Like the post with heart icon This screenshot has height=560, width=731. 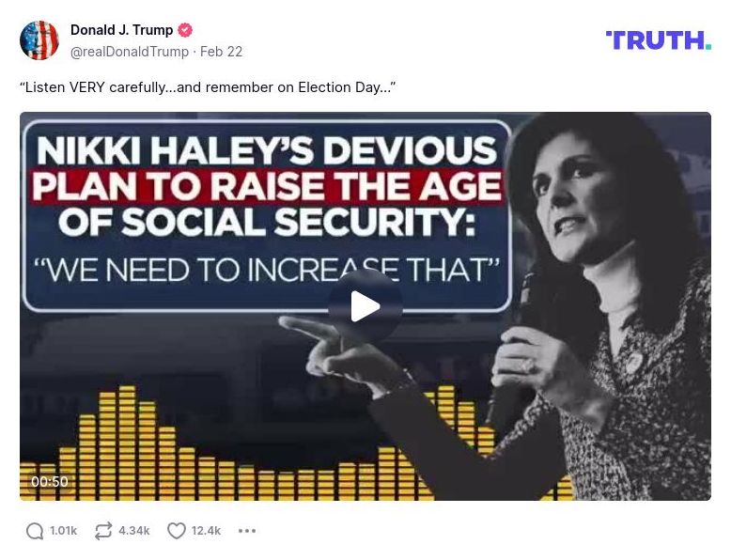click(x=177, y=531)
